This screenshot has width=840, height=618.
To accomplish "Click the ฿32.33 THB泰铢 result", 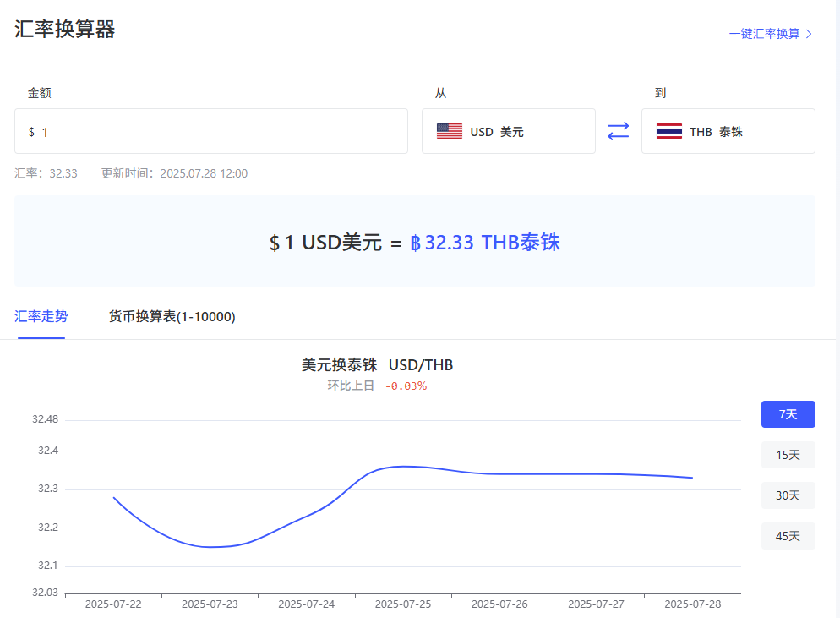I will pyautogui.click(x=485, y=243).
